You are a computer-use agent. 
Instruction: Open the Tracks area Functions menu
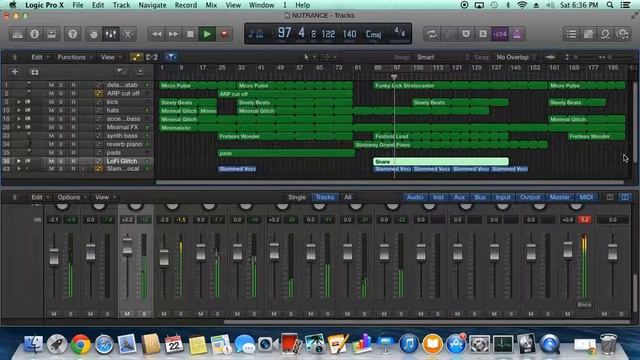click(x=74, y=57)
